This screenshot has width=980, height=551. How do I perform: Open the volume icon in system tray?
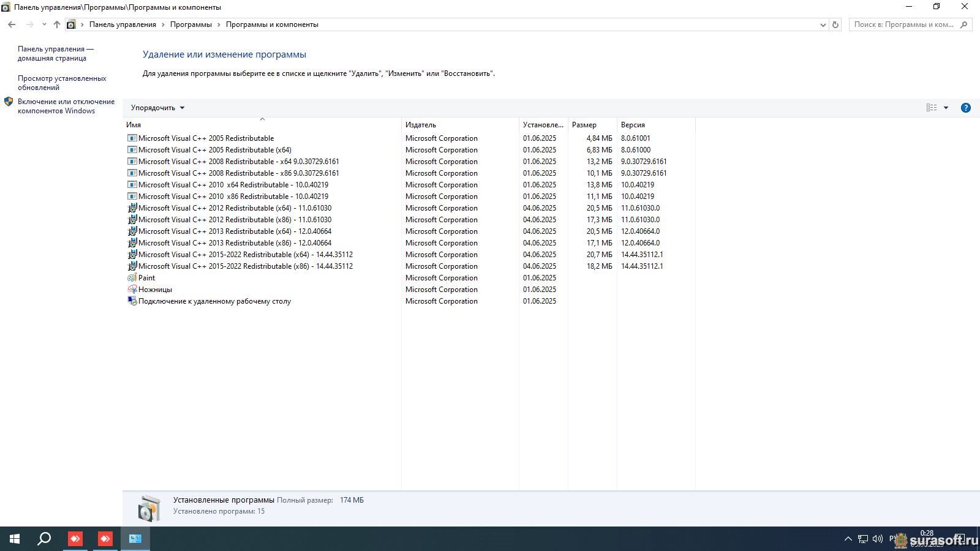point(878,539)
